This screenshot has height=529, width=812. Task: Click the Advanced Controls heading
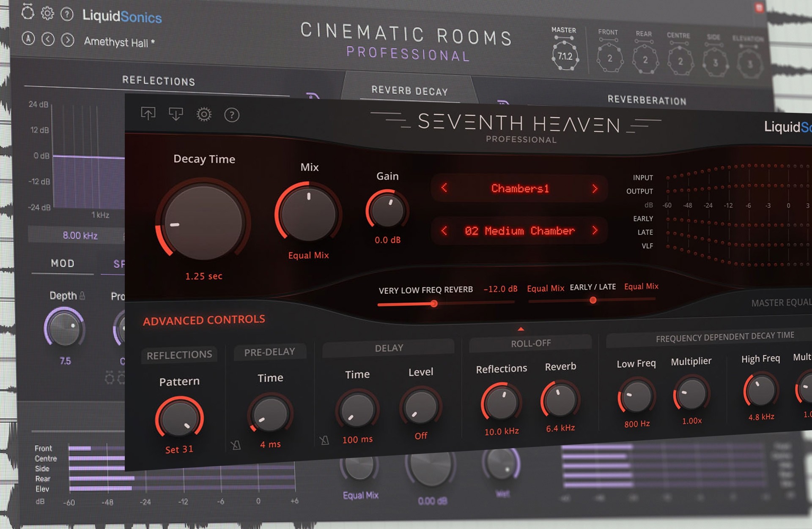coord(204,320)
